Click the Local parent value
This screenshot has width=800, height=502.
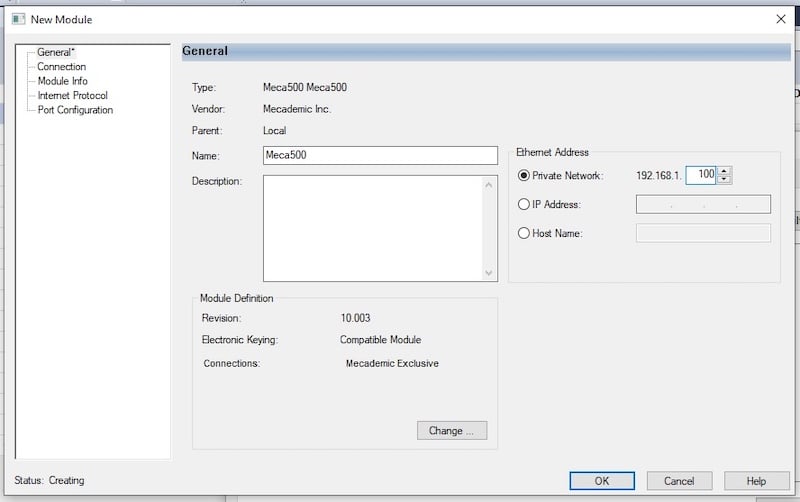(274, 131)
